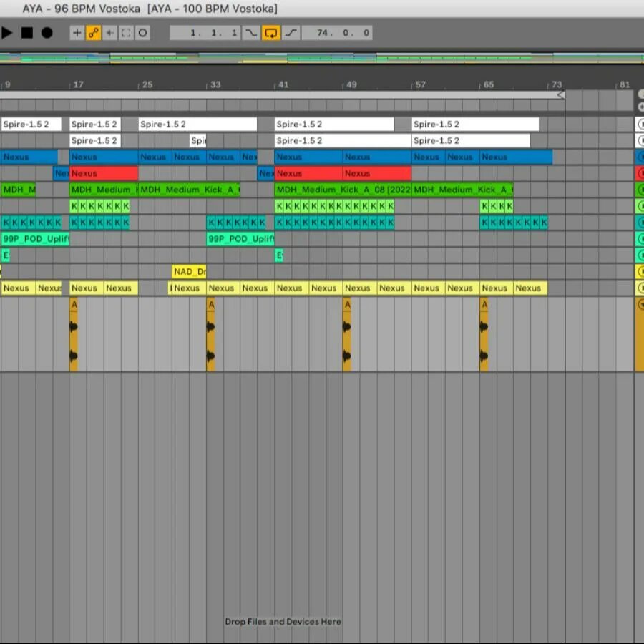Click bar 65 on the beat ruler

point(488,84)
